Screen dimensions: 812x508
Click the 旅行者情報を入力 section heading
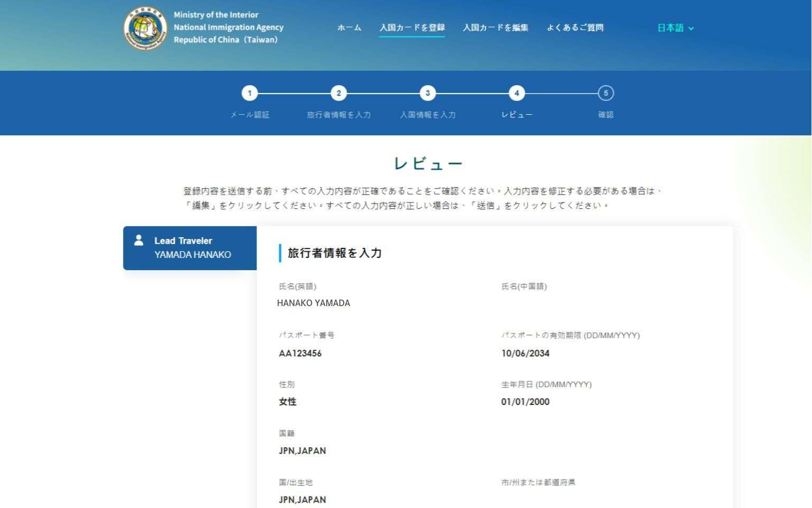click(335, 253)
